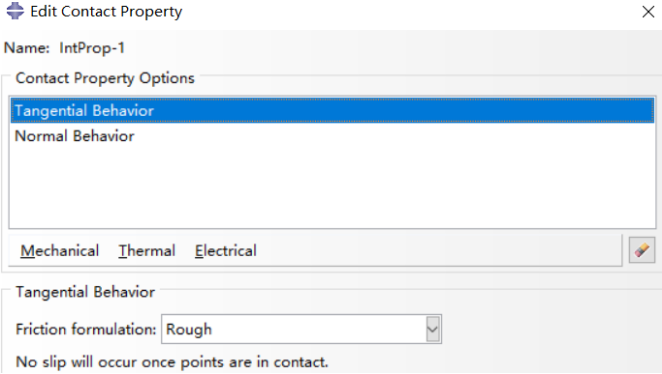Click blank area right of friction combo box

(549, 329)
